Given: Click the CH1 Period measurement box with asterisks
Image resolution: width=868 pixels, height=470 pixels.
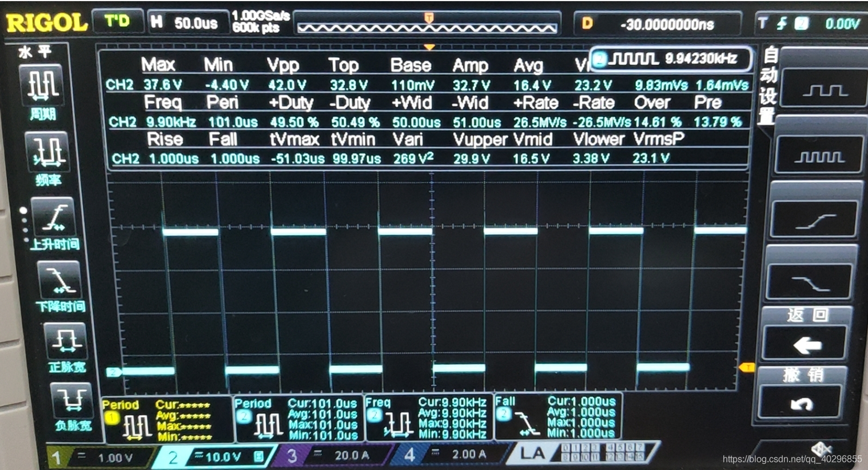Looking at the screenshot, I should tap(167, 420).
